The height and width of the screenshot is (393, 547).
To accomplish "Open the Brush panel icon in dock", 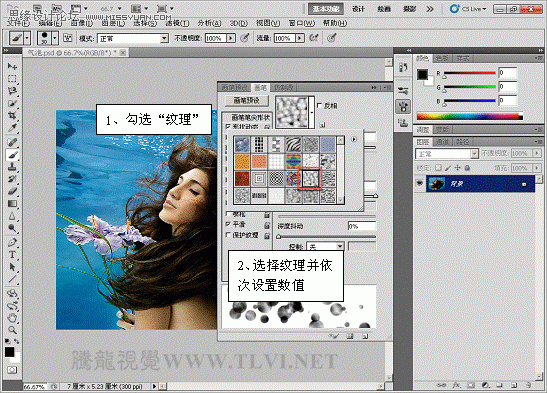I will (403, 106).
